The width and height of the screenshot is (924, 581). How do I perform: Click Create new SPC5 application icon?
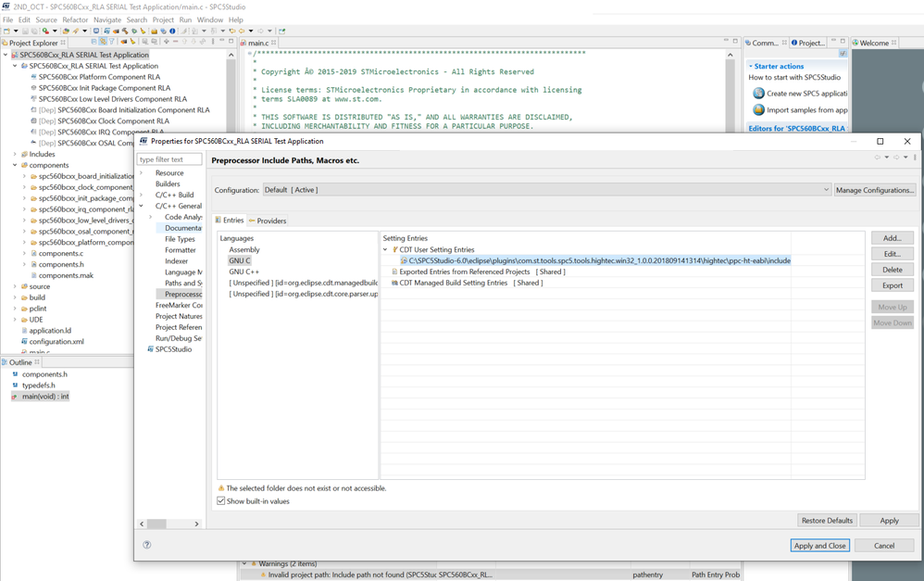(758, 94)
